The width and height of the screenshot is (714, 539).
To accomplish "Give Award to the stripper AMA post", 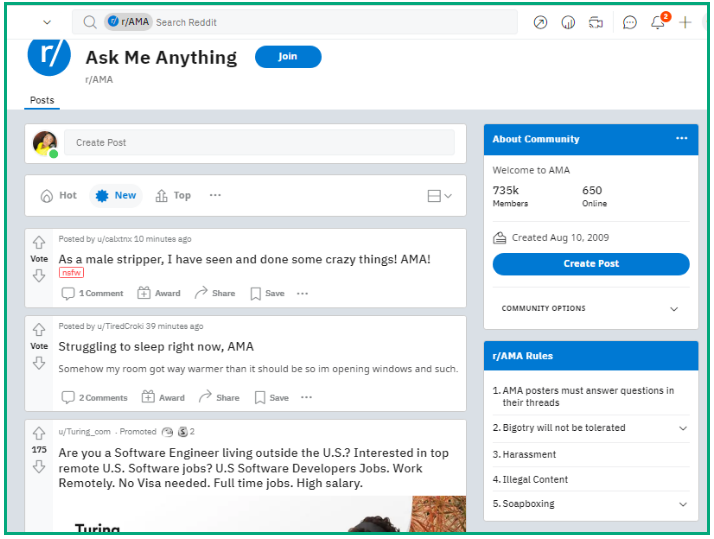I will point(159,293).
